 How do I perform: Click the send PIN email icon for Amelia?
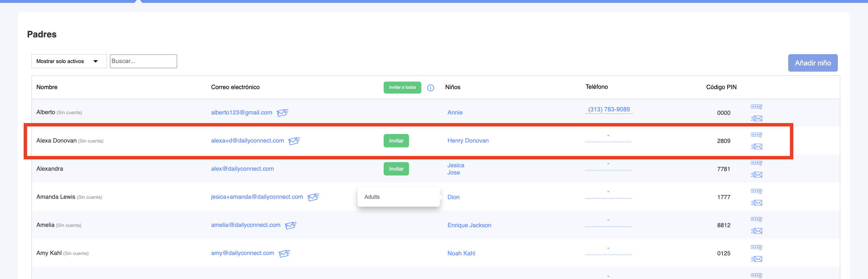coord(756,231)
